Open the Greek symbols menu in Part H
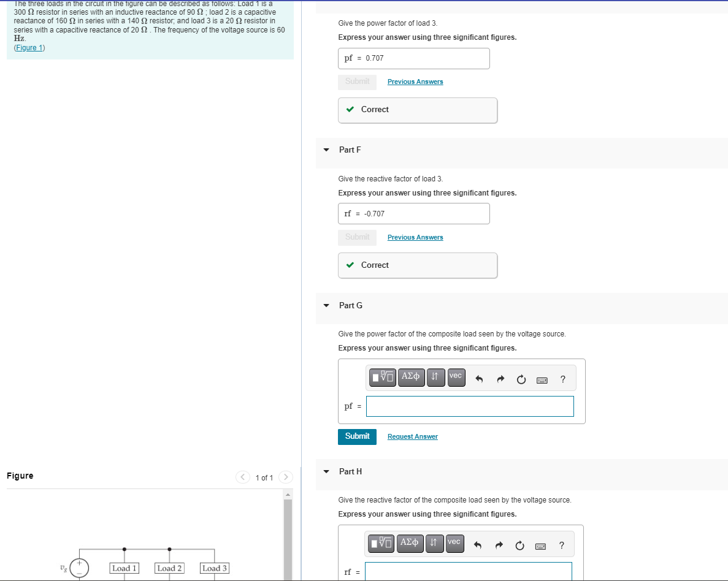This screenshot has width=728, height=581. pyautogui.click(x=410, y=543)
